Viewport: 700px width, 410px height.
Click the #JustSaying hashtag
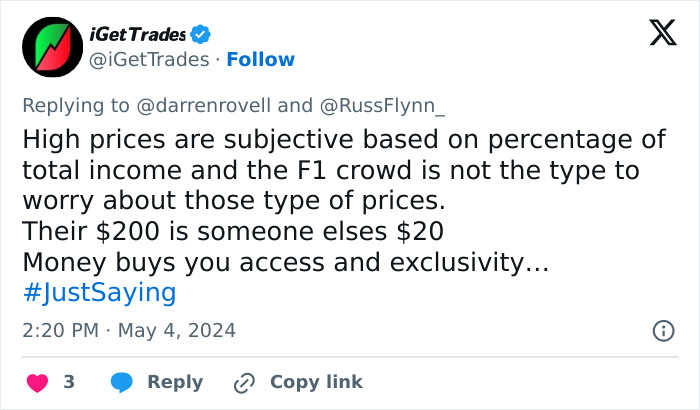(98, 292)
